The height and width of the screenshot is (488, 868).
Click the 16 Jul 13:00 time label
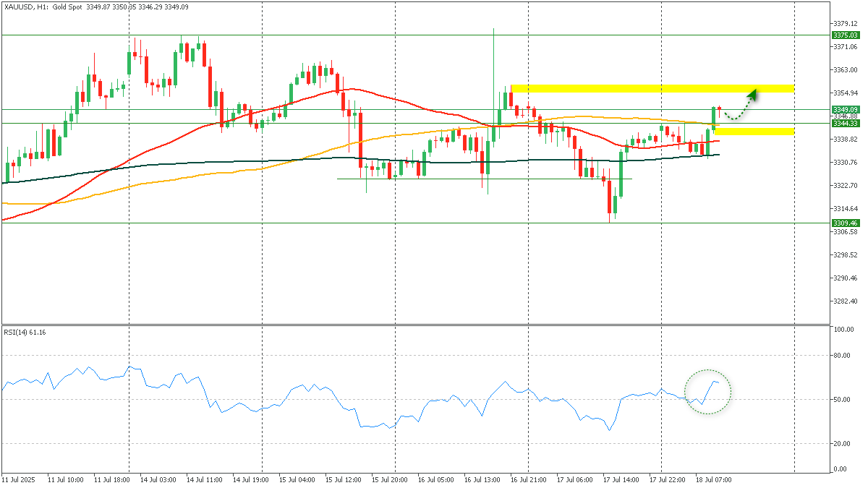coord(482,479)
